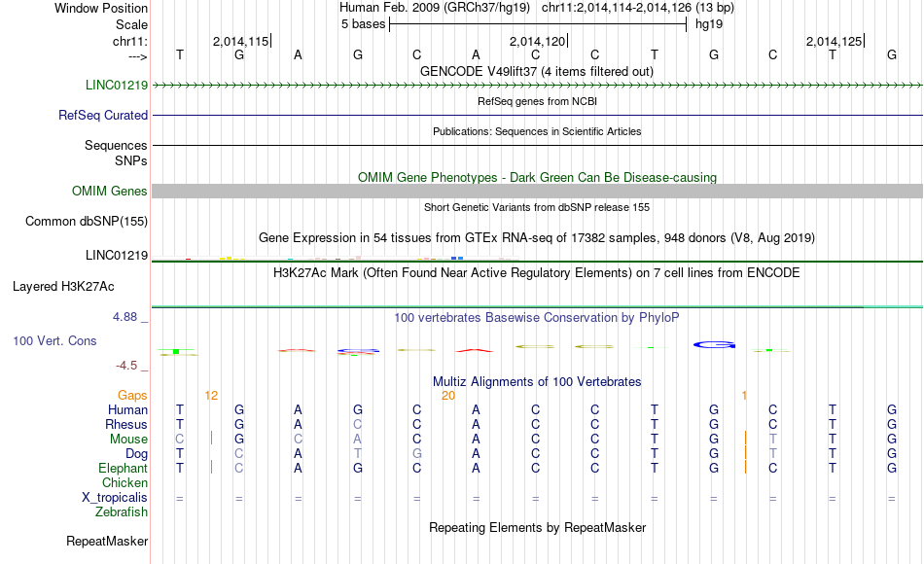This screenshot has width=924, height=564.
Task: Click the 2,014,125 ruler position
Action: point(834,41)
